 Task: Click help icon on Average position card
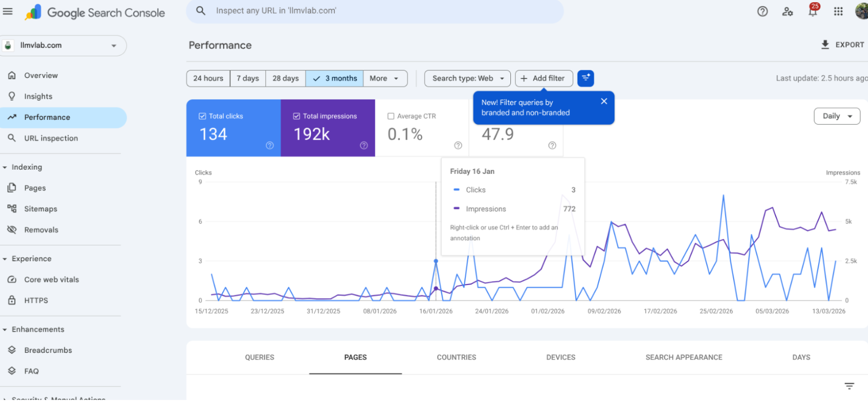[552, 145]
